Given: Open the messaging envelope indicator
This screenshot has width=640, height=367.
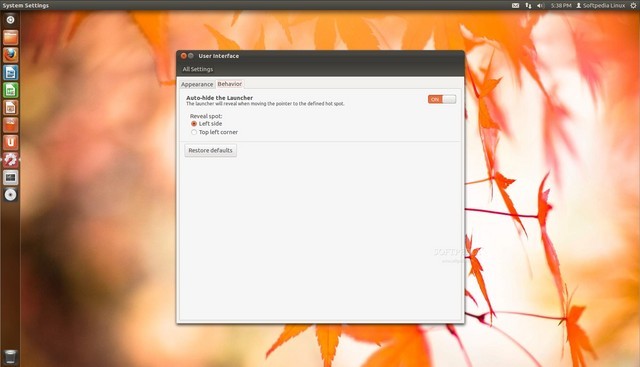Looking at the screenshot, I should (x=516, y=5).
